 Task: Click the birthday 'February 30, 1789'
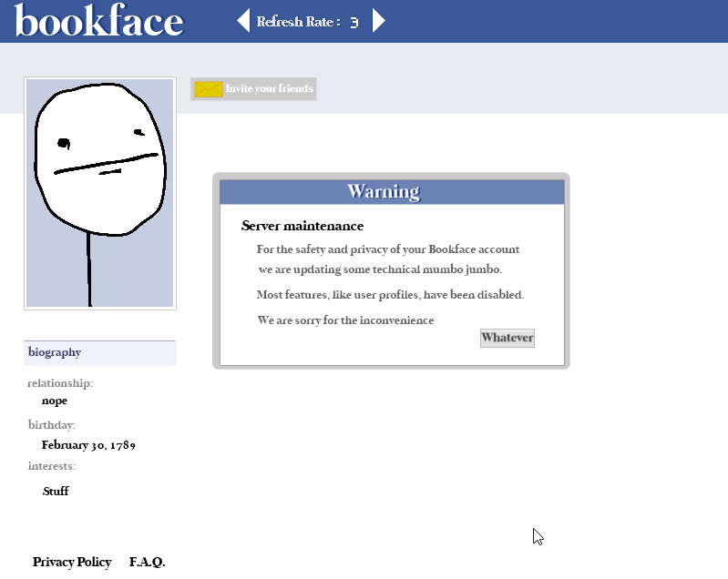tap(88, 445)
